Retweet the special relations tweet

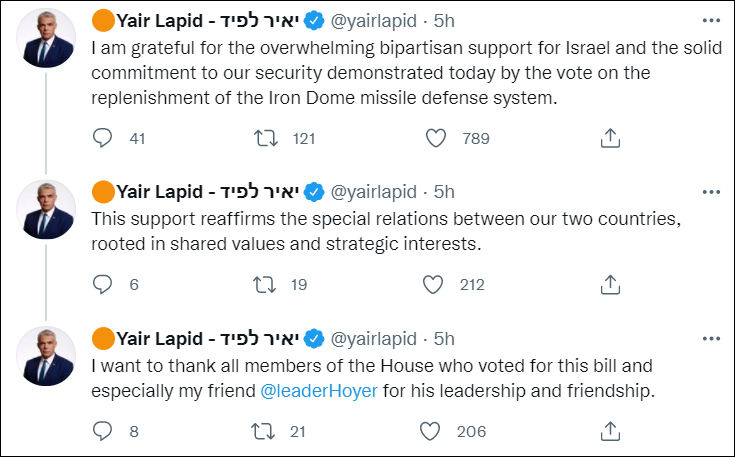click(x=266, y=285)
